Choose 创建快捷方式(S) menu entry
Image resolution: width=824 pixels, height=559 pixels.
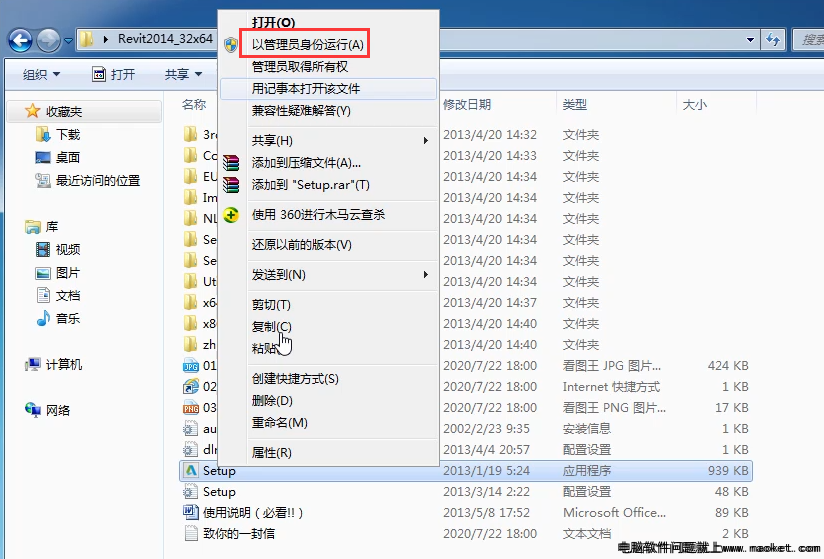pos(295,379)
